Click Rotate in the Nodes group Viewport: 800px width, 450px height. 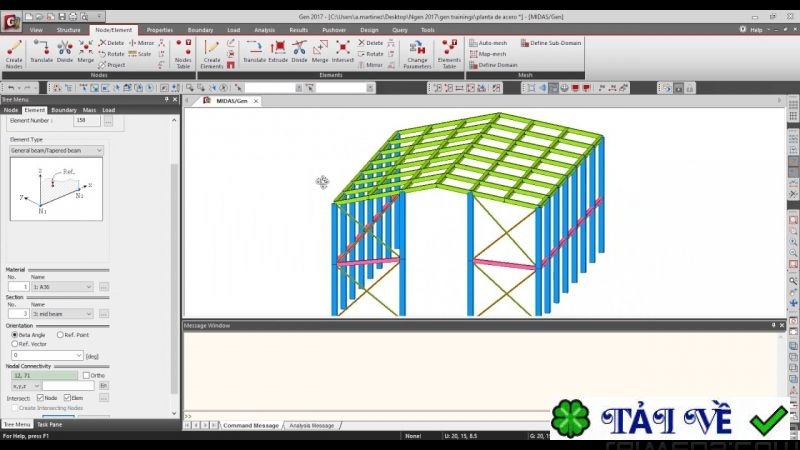coord(111,54)
